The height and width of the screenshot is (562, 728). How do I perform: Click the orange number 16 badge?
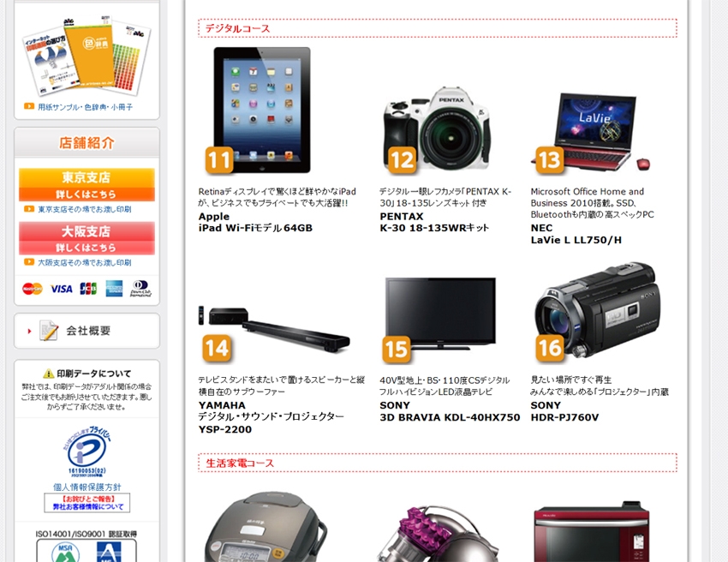pyautogui.click(x=550, y=349)
